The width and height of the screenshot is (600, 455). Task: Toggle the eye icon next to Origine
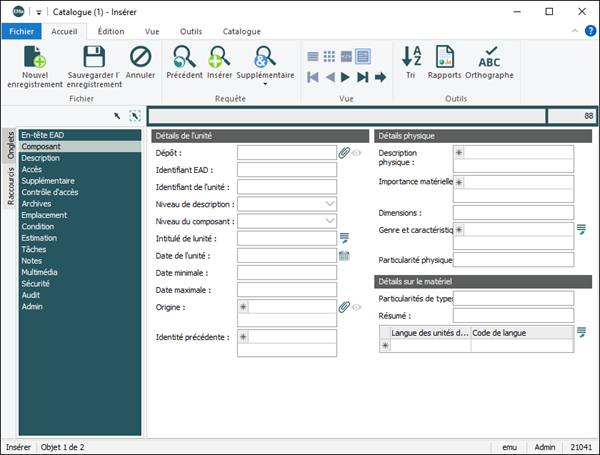(357, 307)
